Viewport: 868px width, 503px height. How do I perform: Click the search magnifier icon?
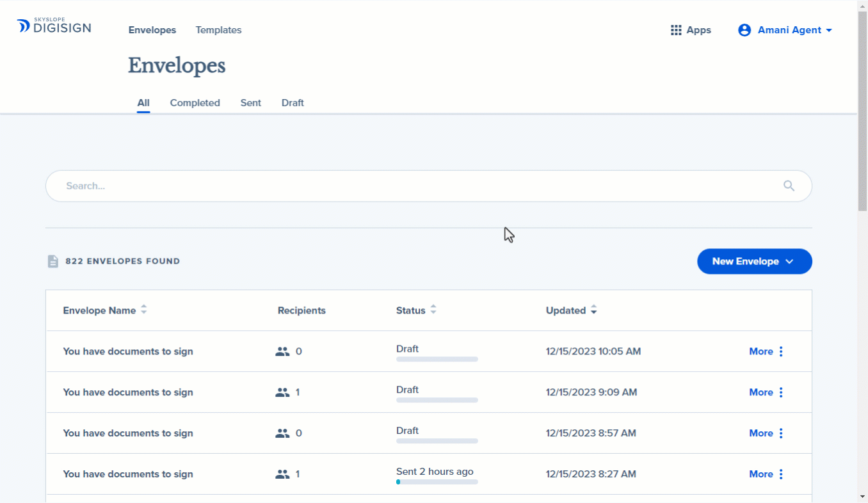click(789, 186)
